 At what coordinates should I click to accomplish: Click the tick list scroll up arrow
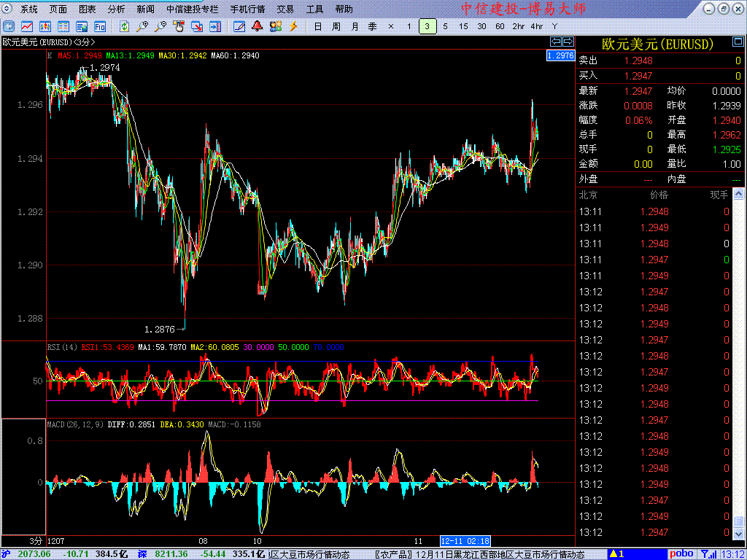click(738, 193)
